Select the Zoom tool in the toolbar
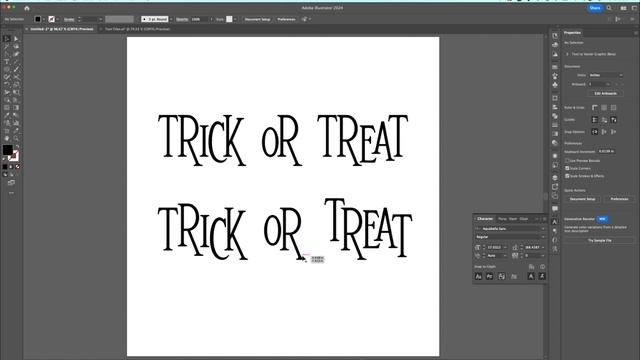The width and height of the screenshot is (640, 360). [x=16, y=138]
